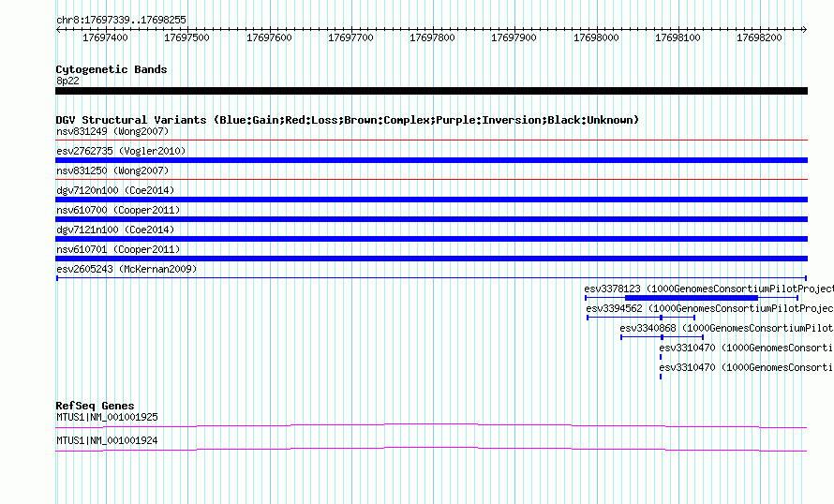Open gene MTUS1|NM_001001925 label
This screenshot has height=504, width=834.
click(107, 417)
